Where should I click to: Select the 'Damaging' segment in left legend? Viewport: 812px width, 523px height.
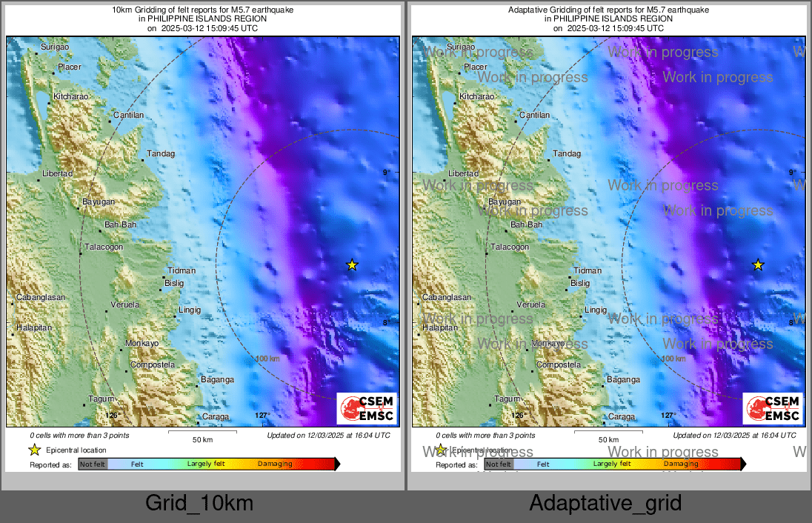click(x=275, y=464)
